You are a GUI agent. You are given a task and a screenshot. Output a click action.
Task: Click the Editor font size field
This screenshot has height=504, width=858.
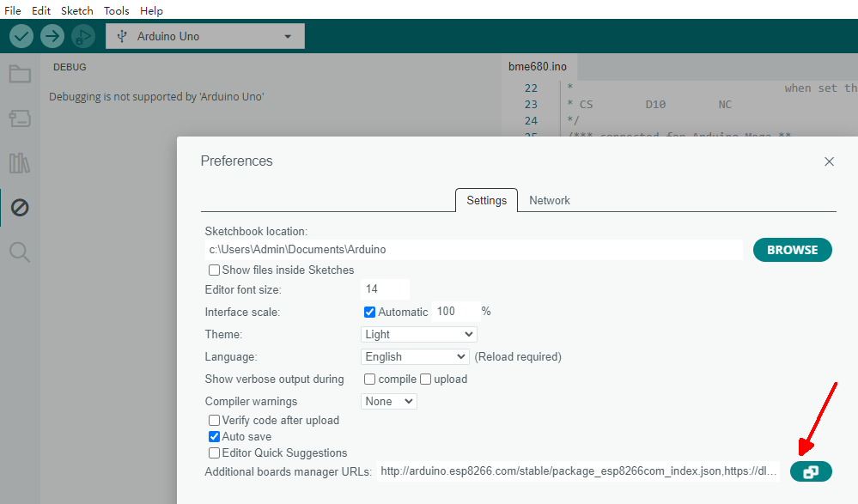coord(386,289)
